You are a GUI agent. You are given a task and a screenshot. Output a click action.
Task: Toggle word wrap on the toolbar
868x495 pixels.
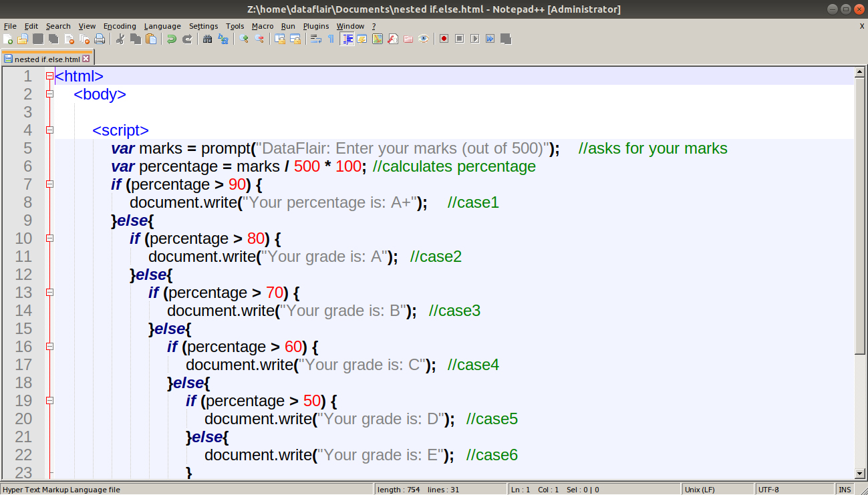(x=316, y=39)
